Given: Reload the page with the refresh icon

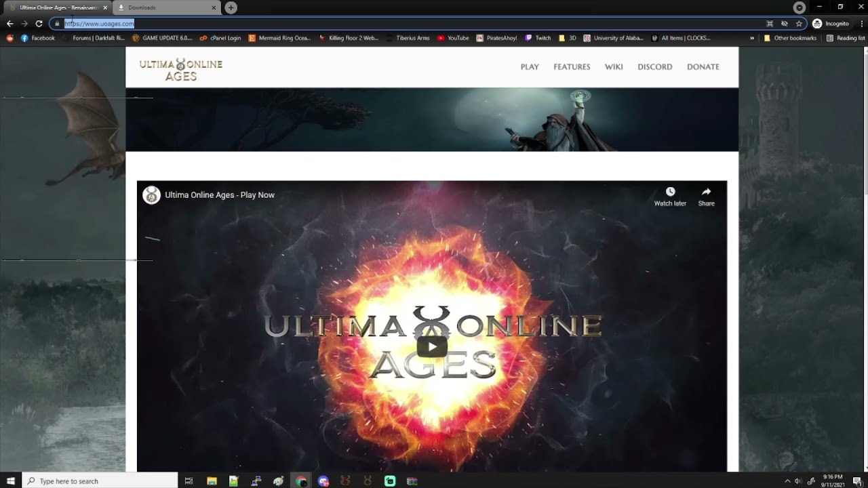Looking at the screenshot, I should [x=39, y=23].
